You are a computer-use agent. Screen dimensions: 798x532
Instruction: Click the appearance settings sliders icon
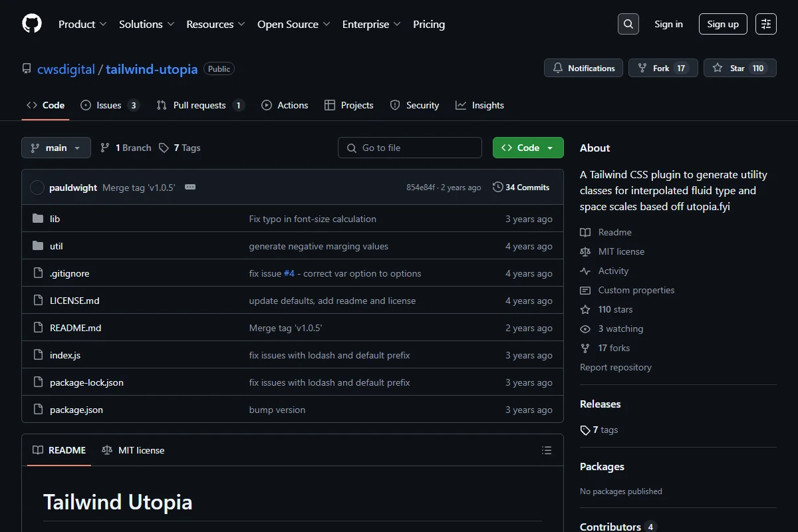click(x=766, y=24)
